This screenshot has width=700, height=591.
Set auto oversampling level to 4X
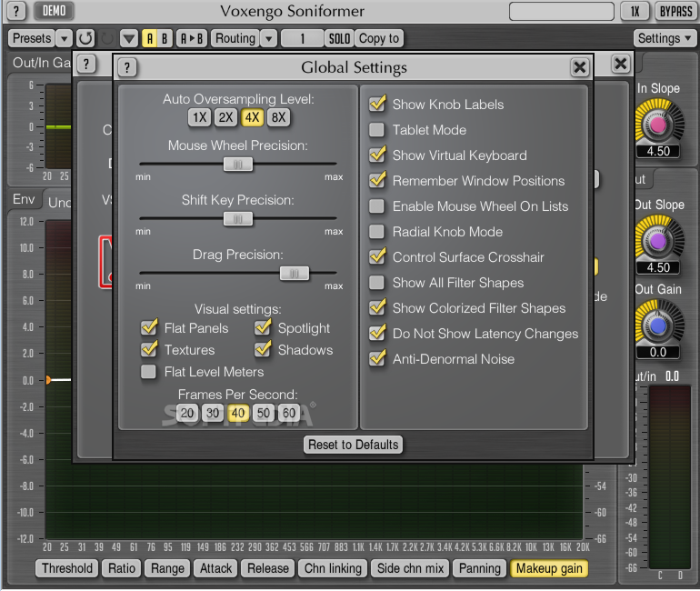[x=252, y=117]
